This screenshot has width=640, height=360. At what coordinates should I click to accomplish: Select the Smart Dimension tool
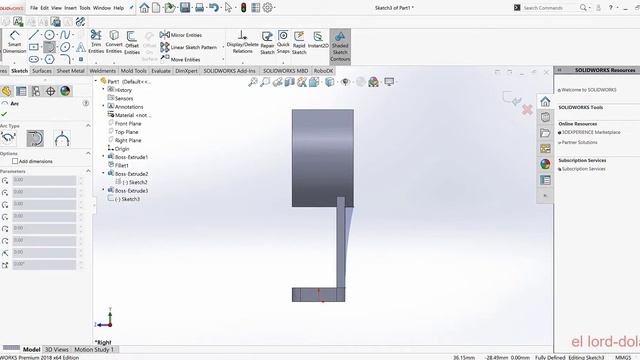coord(14,42)
